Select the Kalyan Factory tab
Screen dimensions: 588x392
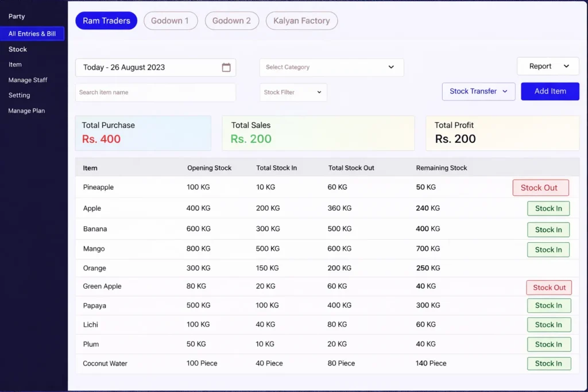point(301,21)
